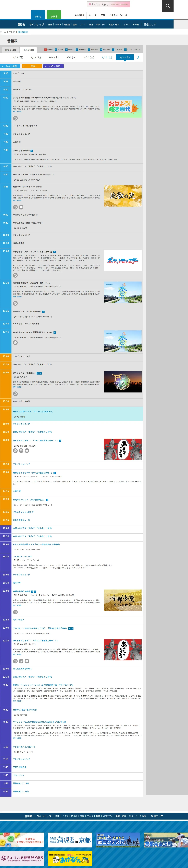Open 受信エリア in the top navigation bar
This screenshot has height=868, width=188.
click(x=150, y=25)
